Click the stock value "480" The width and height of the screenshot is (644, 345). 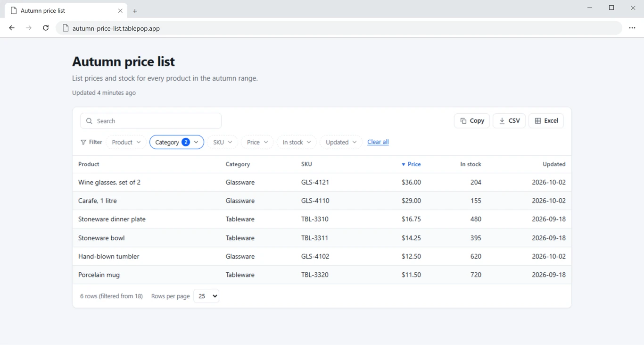[x=476, y=219]
